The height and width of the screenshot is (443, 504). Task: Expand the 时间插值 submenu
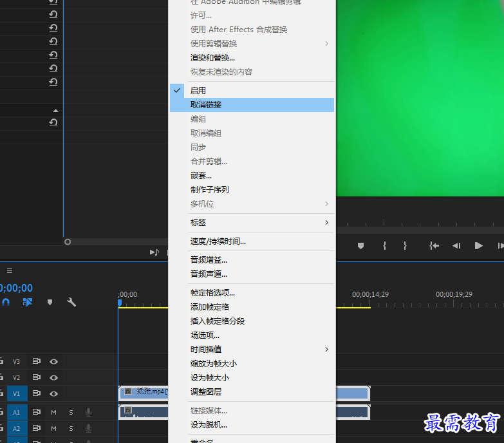pyautogui.click(x=252, y=350)
